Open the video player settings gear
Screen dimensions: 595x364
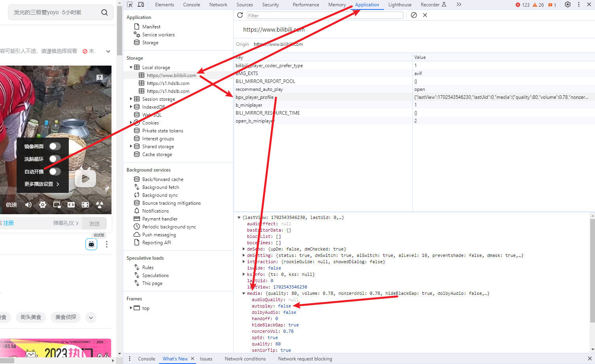coord(43,205)
